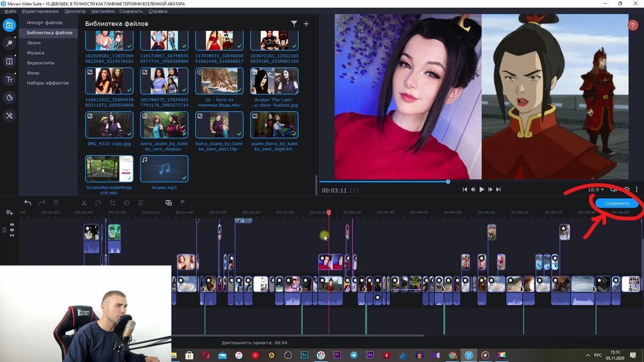Viewport: 644px width, 362px height.
Task: Open the Filters magic wand panel
Action: pyautogui.click(x=9, y=43)
